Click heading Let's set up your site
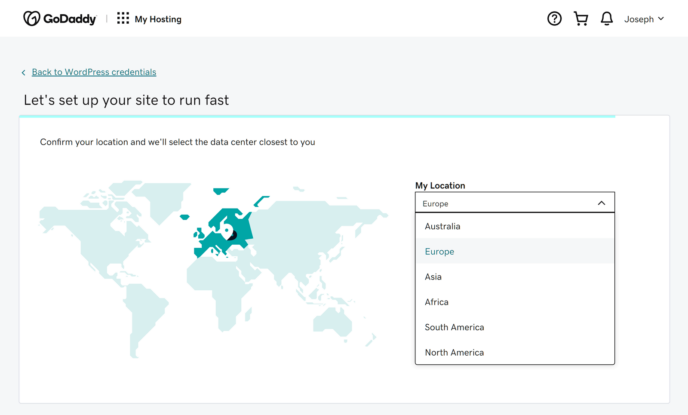The image size is (688, 415). pyautogui.click(x=126, y=100)
